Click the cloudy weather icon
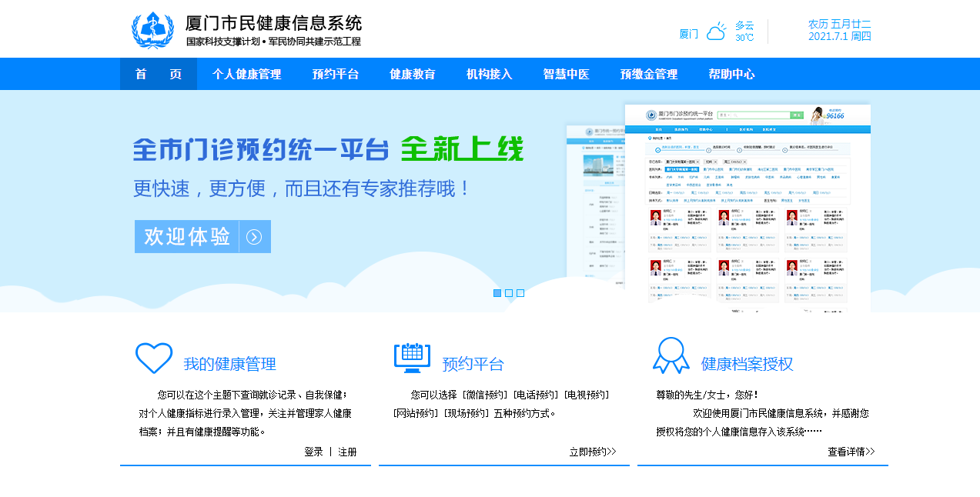The image size is (980, 497). 716,32
